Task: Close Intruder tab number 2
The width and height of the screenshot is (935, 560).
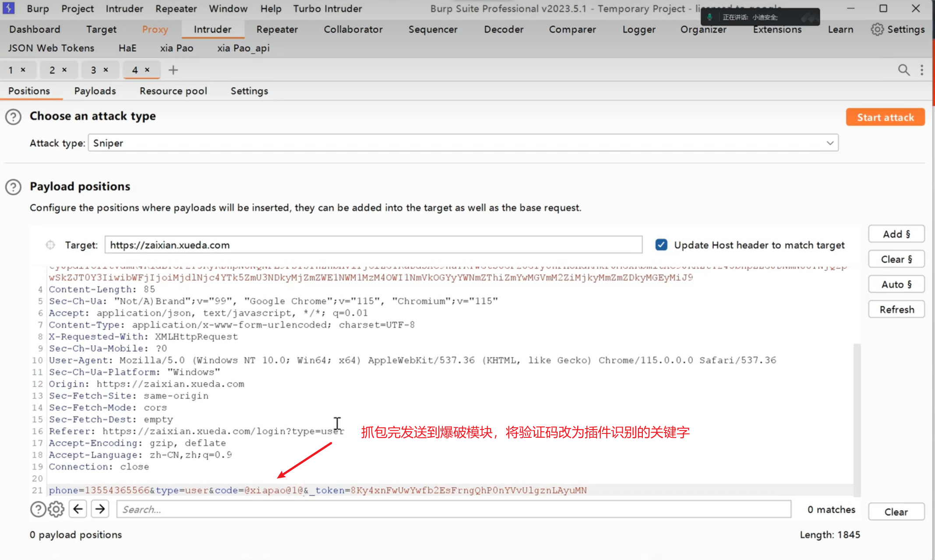Action: [x=64, y=70]
